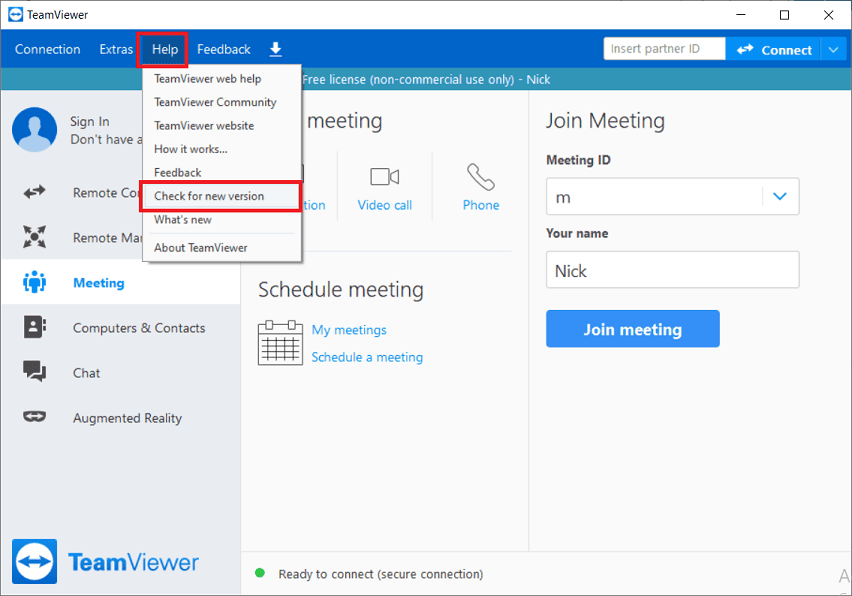Click Sign In text
The image size is (852, 596).
click(x=90, y=122)
